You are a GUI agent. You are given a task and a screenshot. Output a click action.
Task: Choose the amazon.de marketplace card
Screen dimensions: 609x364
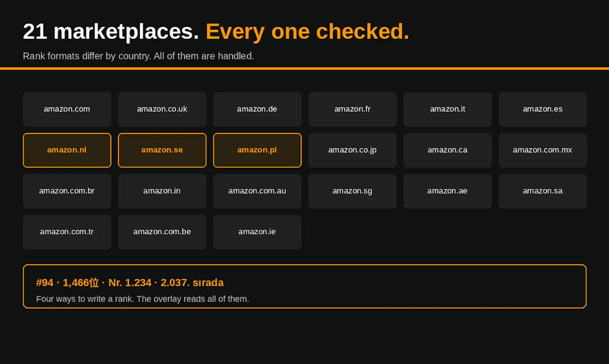(x=257, y=109)
